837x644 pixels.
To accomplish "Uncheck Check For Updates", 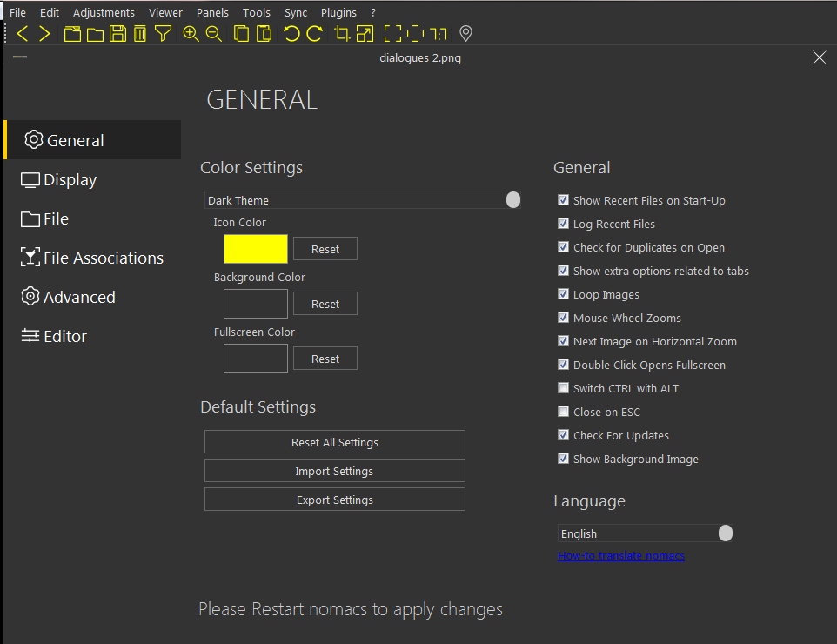I will pos(563,434).
